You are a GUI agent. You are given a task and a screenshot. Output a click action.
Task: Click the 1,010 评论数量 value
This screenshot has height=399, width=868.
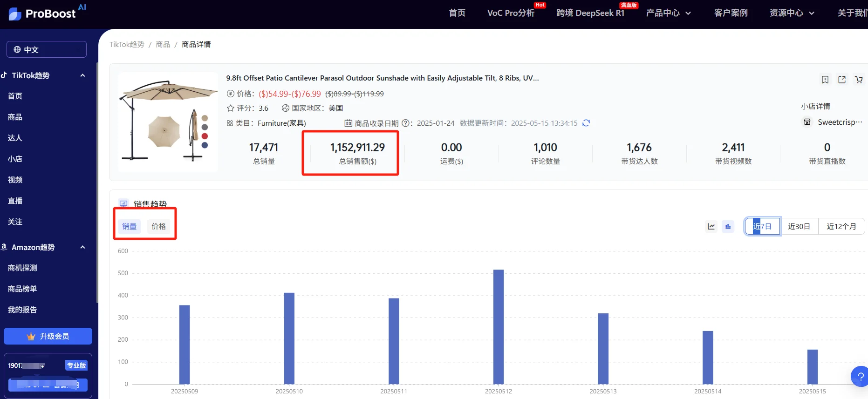[x=546, y=148]
